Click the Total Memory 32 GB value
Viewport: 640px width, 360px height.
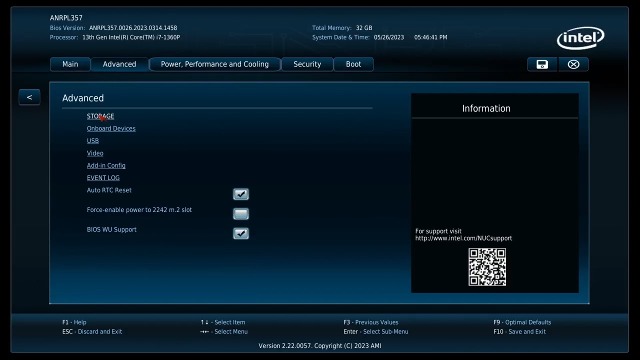click(364, 28)
